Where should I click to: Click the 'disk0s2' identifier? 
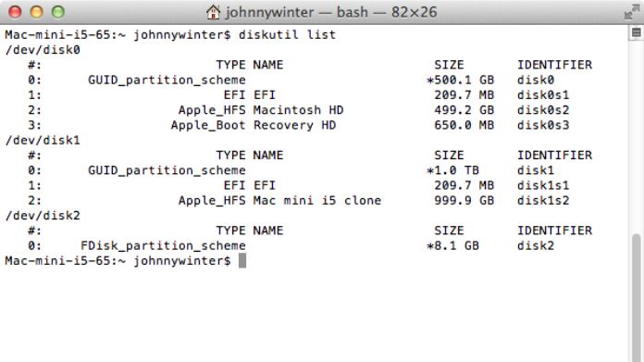coord(543,109)
